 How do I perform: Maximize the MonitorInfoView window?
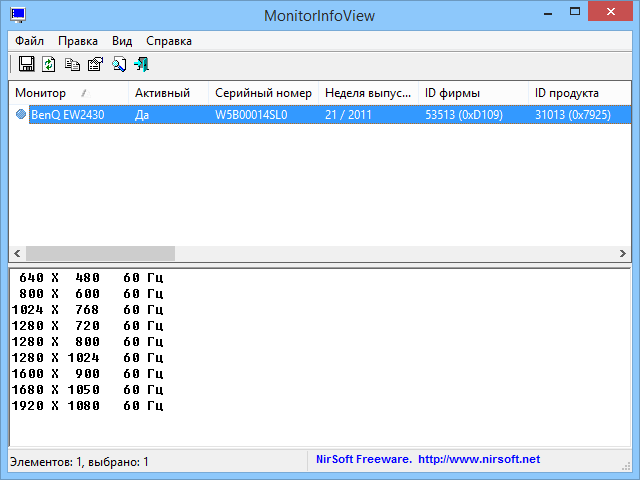tap(575, 12)
